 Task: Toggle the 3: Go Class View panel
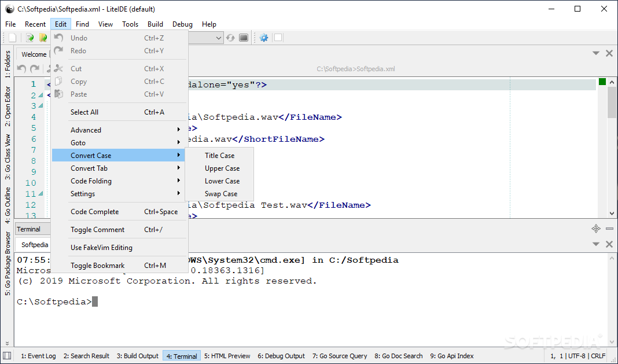8,157
